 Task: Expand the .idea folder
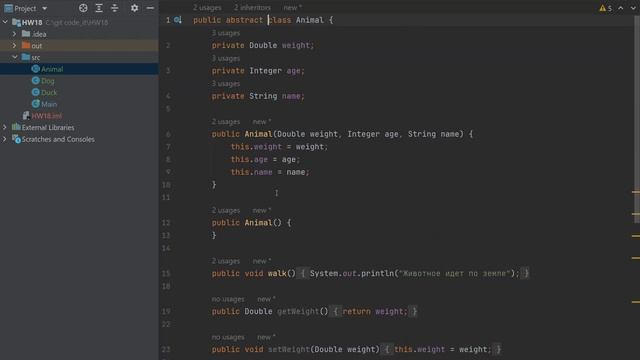coord(15,34)
